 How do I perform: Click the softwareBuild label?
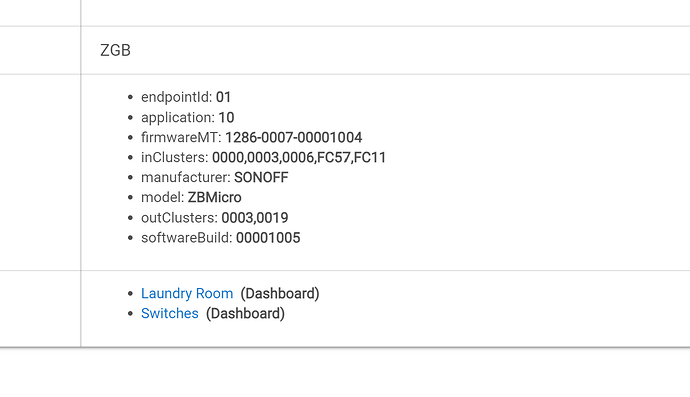[x=187, y=238]
